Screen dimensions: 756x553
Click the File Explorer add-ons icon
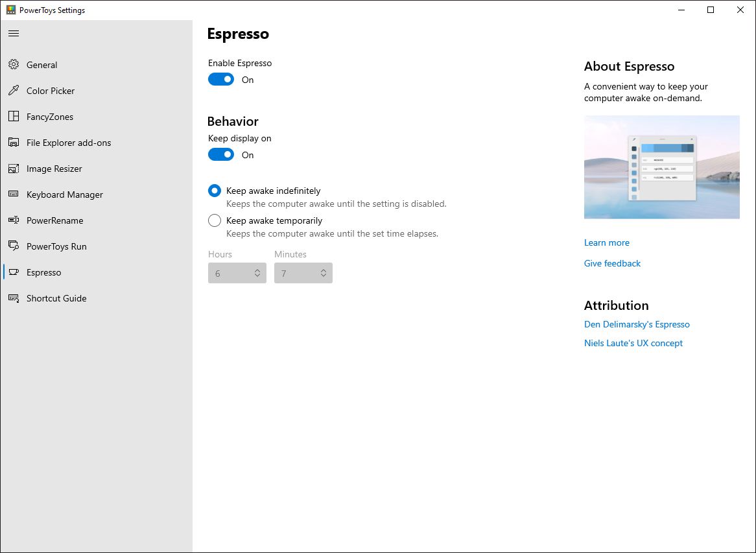tap(14, 143)
